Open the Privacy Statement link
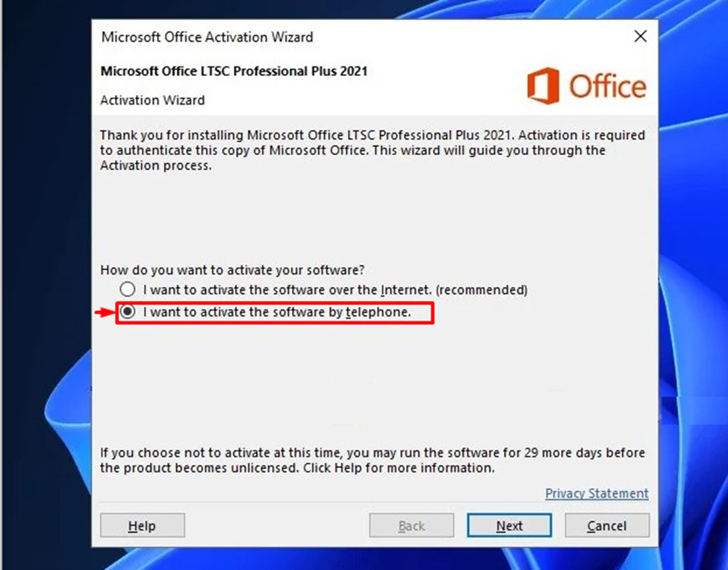This screenshot has width=728, height=570. pos(597,493)
